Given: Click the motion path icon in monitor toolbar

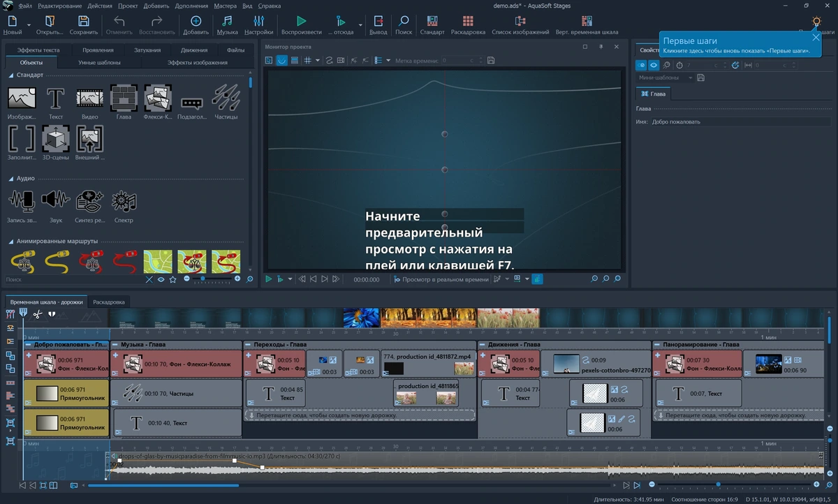Looking at the screenshot, I should pyautogui.click(x=330, y=61).
